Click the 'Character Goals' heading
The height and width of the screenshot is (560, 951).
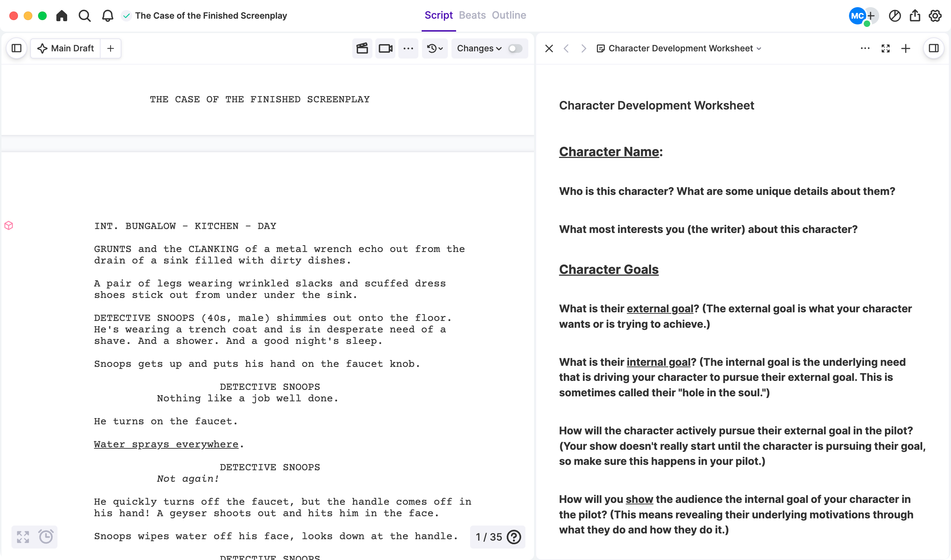click(x=609, y=270)
